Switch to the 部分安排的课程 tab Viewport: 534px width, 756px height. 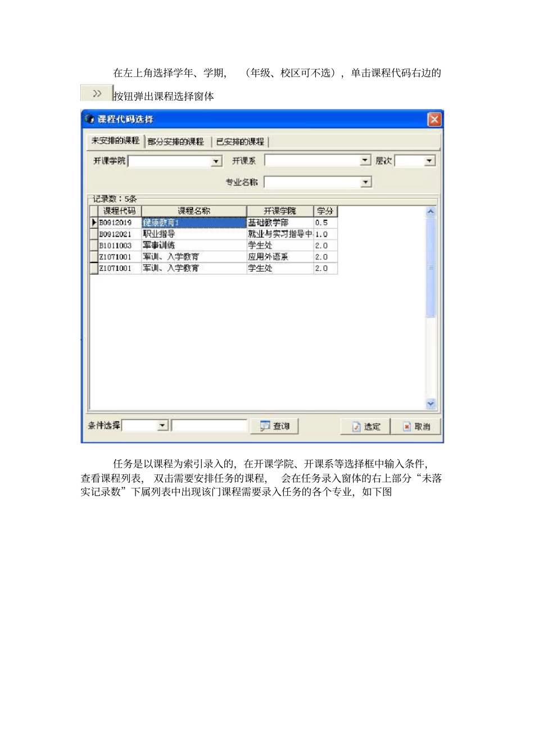coord(176,142)
